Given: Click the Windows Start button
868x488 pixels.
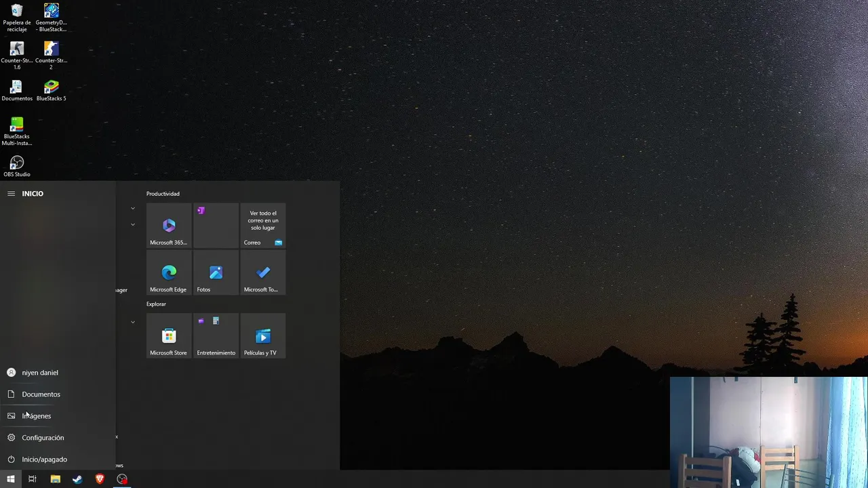Looking at the screenshot, I should 11,479.
